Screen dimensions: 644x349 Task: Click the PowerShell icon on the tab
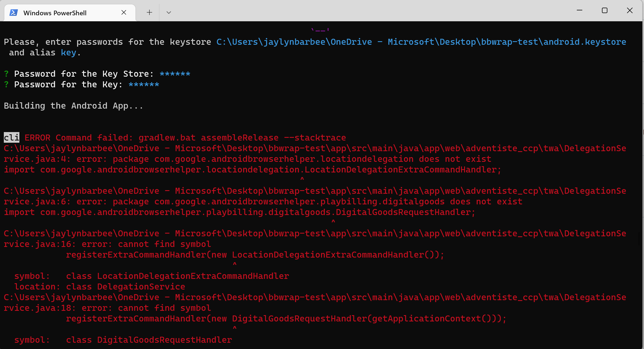point(14,12)
